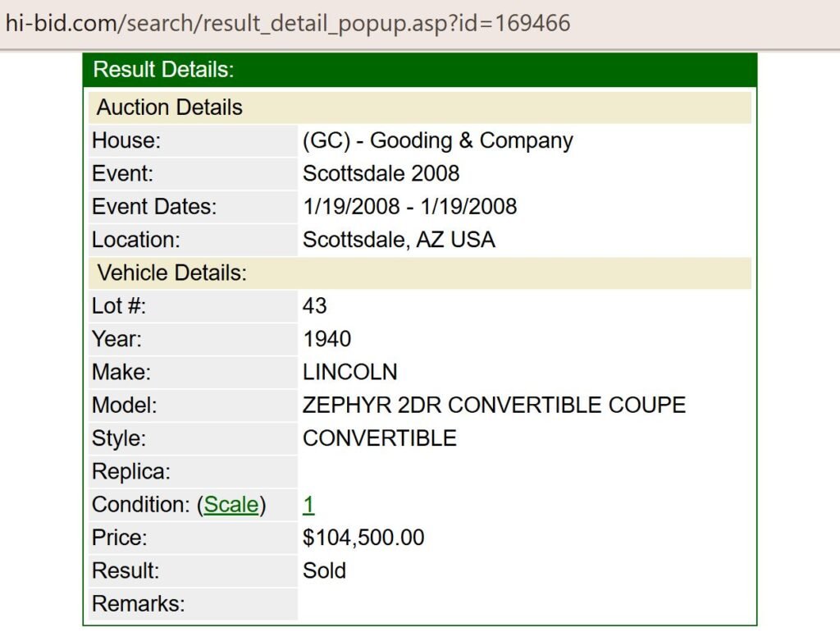
Task: Click the CONVERTIBLE style value
Action: (379, 438)
